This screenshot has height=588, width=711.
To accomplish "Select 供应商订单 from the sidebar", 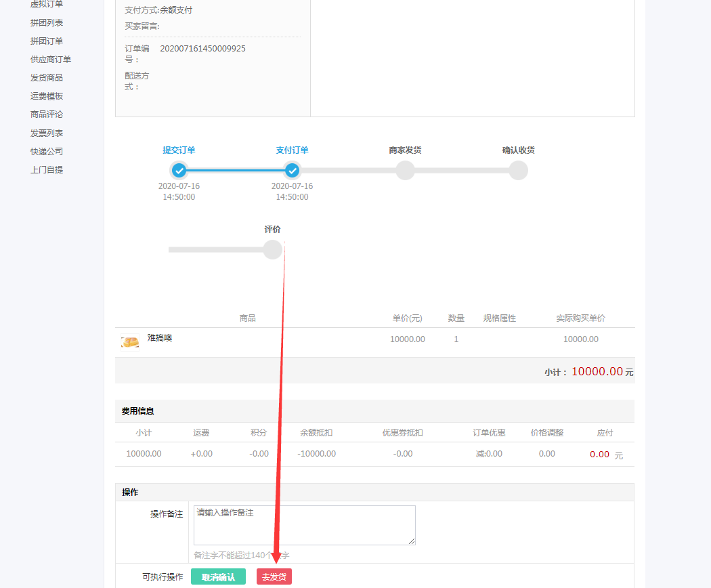I will pyautogui.click(x=51, y=60).
